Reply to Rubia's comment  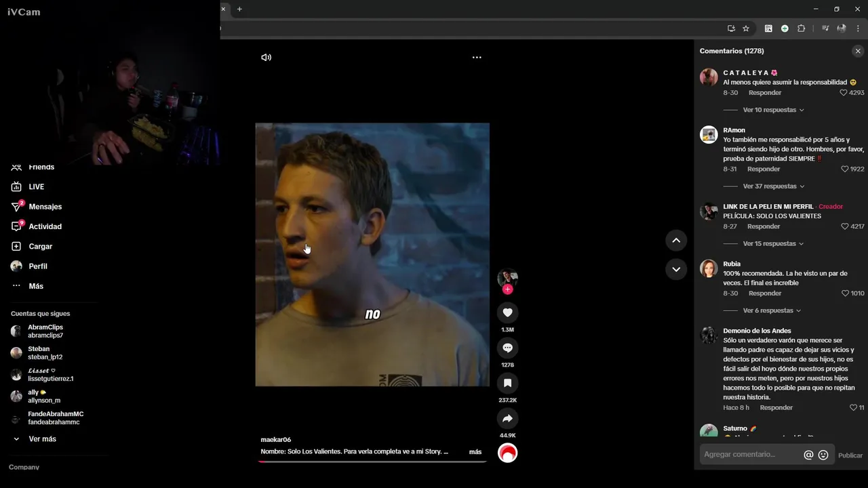(x=765, y=293)
